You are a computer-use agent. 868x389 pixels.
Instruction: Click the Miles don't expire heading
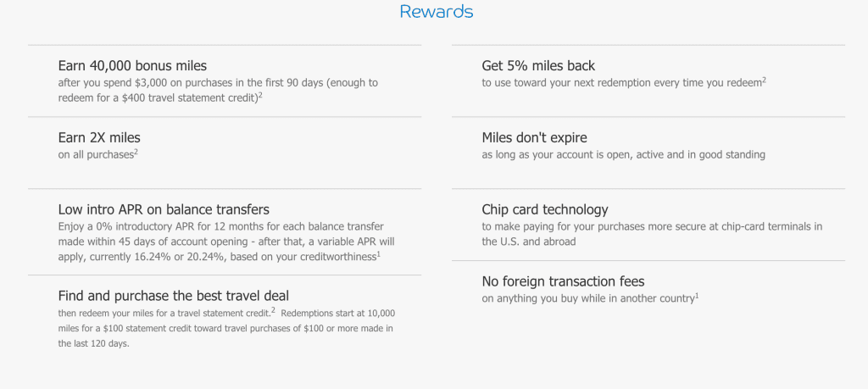pyautogui.click(x=535, y=137)
